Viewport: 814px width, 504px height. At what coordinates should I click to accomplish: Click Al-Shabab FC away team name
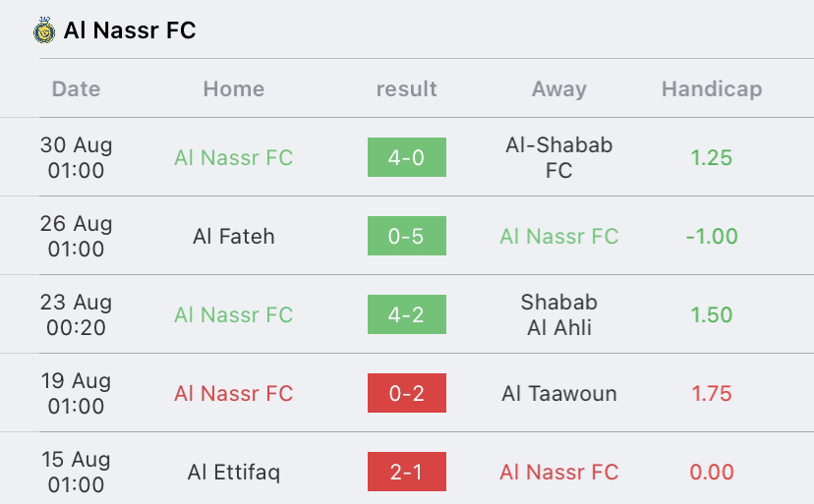[x=559, y=157]
